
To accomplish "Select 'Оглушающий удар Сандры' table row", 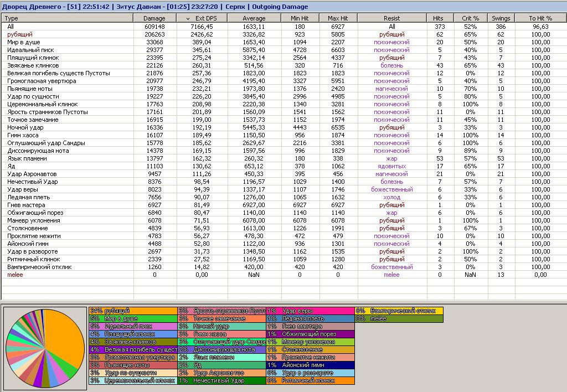I will coord(283,143).
